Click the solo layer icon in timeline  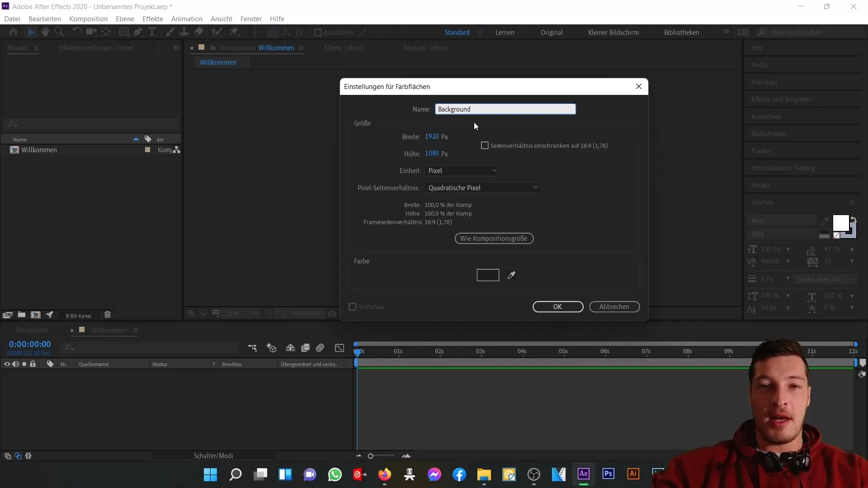pos(24,364)
